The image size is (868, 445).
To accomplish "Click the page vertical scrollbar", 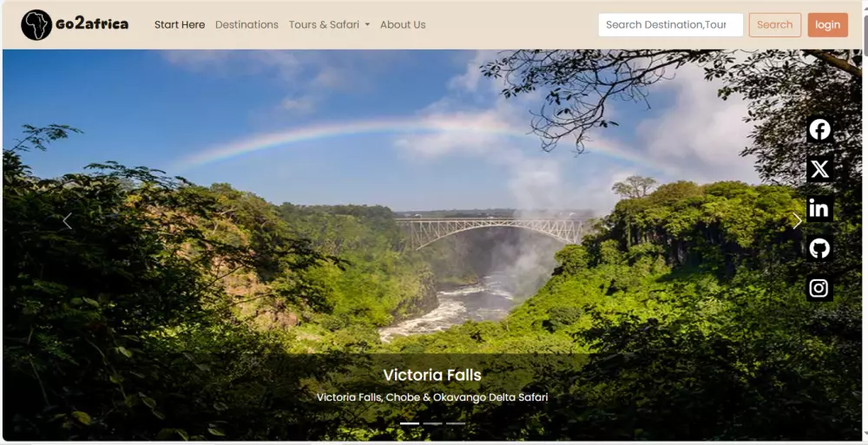I will tap(865, 221).
